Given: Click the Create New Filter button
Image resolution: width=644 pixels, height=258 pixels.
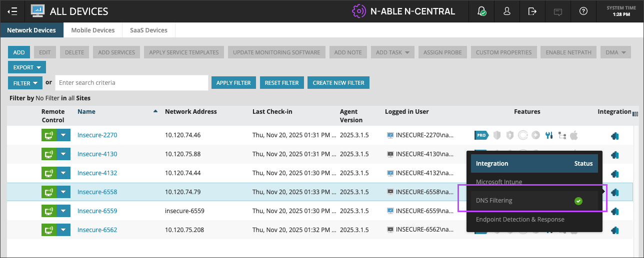Looking at the screenshot, I should [338, 83].
